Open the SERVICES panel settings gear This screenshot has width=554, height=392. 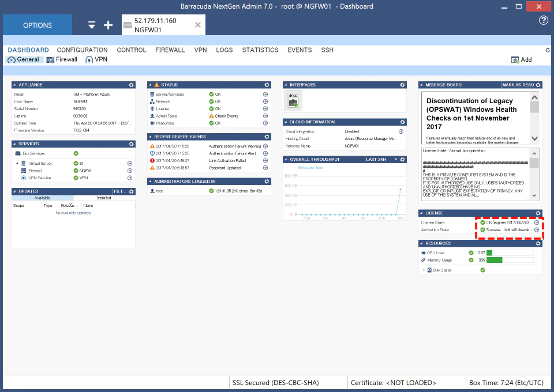pyautogui.click(x=132, y=144)
